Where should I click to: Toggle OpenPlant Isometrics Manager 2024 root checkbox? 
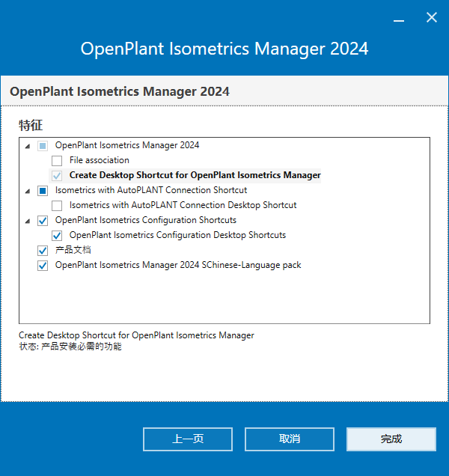[x=43, y=146]
